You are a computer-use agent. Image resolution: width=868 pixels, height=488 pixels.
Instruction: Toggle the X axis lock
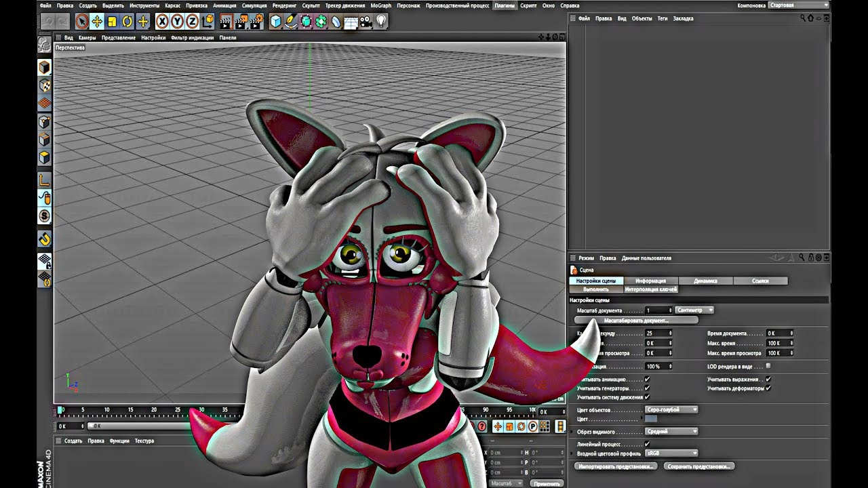click(163, 22)
